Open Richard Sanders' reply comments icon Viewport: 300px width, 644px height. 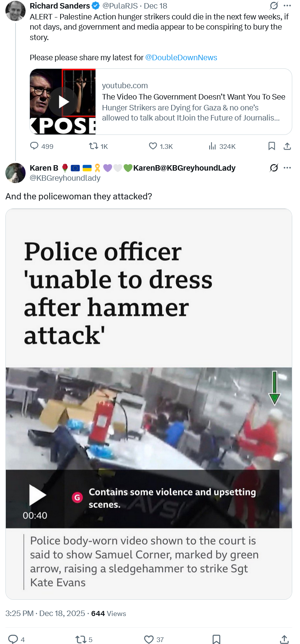[35, 146]
